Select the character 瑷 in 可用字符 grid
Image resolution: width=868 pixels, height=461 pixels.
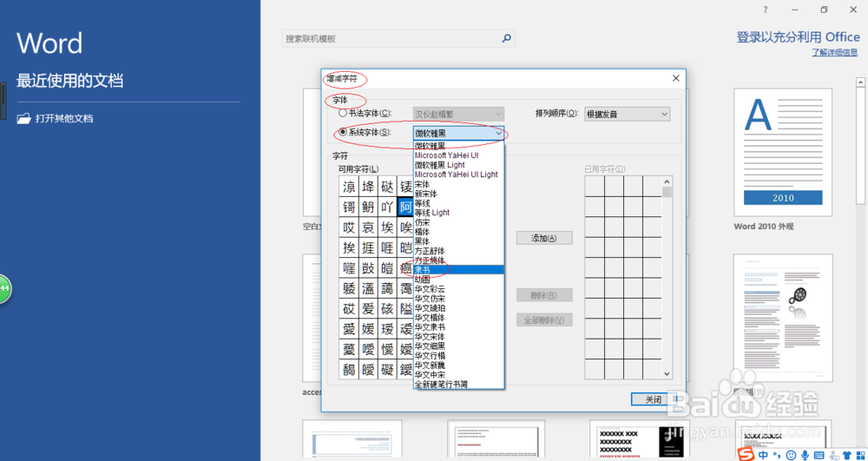pyautogui.click(x=387, y=330)
